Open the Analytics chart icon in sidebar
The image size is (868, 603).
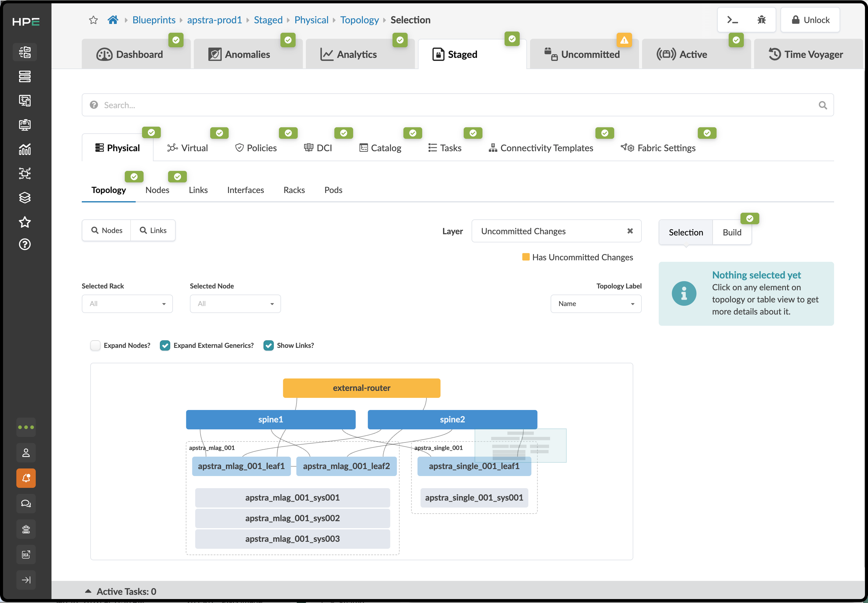click(25, 149)
